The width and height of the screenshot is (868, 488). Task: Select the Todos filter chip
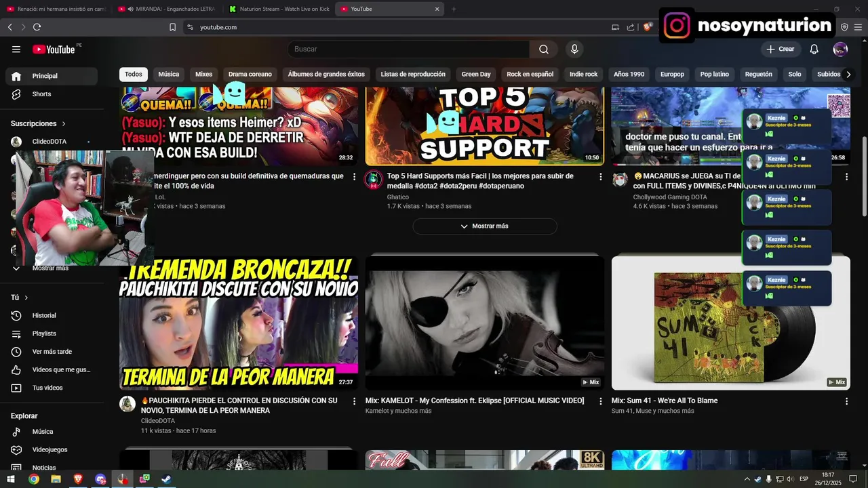click(x=134, y=75)
